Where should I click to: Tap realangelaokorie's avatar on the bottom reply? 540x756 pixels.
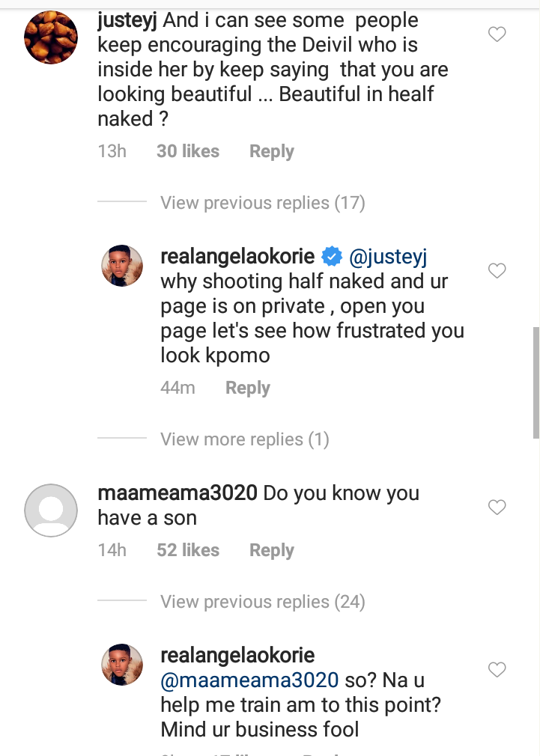pyautogui.click(x=122, y=665)
